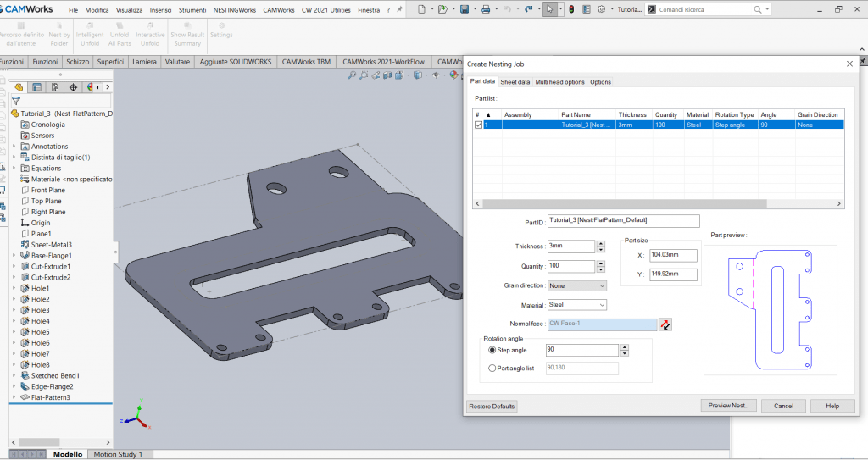Image resolution: width=868 pixels, height=460 pixels.
Task: Expand the Annotations tree node
Action: (14, 147)
